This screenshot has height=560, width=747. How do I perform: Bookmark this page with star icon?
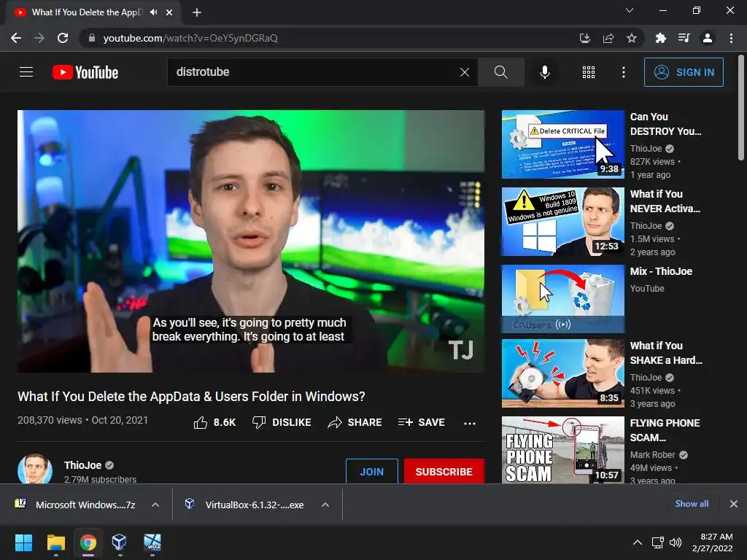[x=631, y=38]
